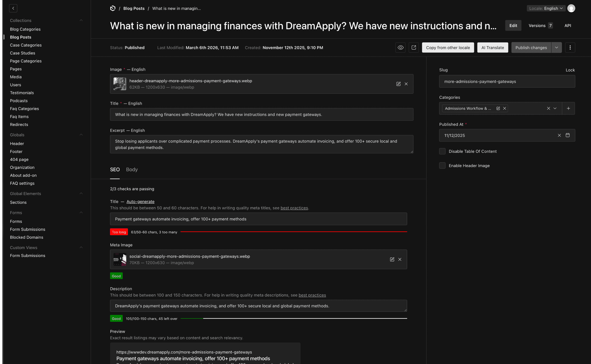
Task: Click the SEO title length progress bar
Action: (x=294, y=232)
